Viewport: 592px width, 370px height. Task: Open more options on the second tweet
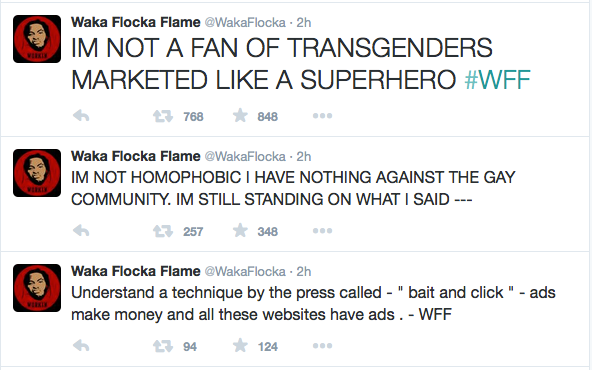(x=322, y=231)
